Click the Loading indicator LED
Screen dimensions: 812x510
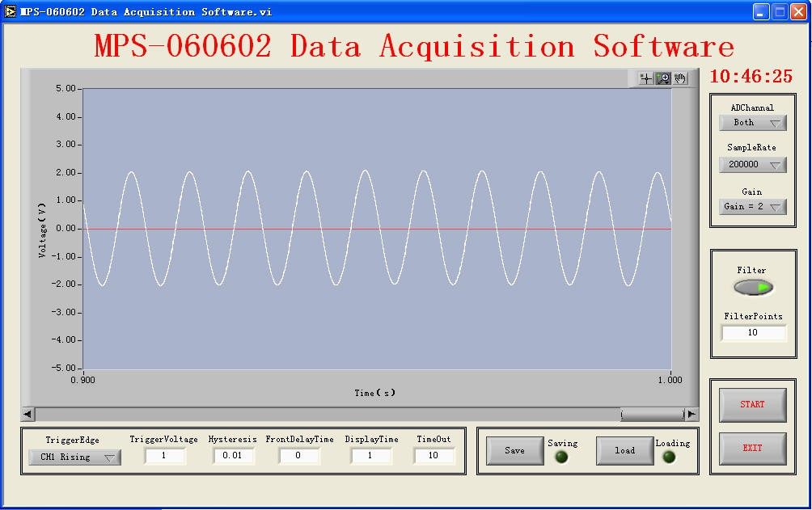[669, 457]
